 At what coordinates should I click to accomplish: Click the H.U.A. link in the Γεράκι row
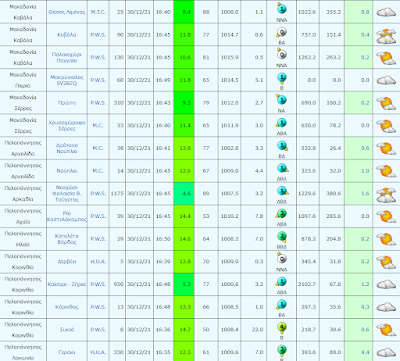(x=98, y=352)
